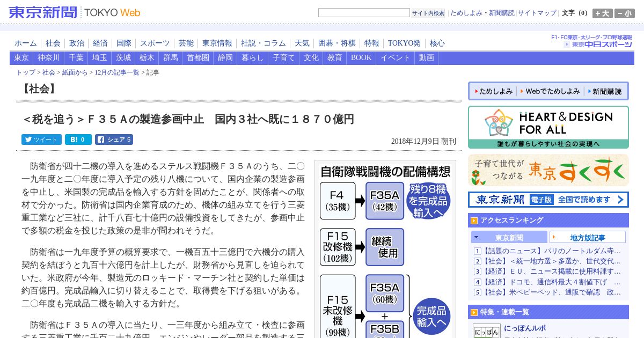The width and height of the screenshot is (644, 338).
Task: Click the Hatena B! bookmark button
Action: [x=78, y=139]
